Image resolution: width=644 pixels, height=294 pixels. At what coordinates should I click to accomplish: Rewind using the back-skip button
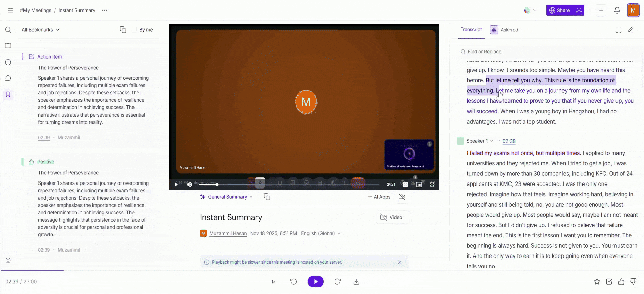coord(293,282)
